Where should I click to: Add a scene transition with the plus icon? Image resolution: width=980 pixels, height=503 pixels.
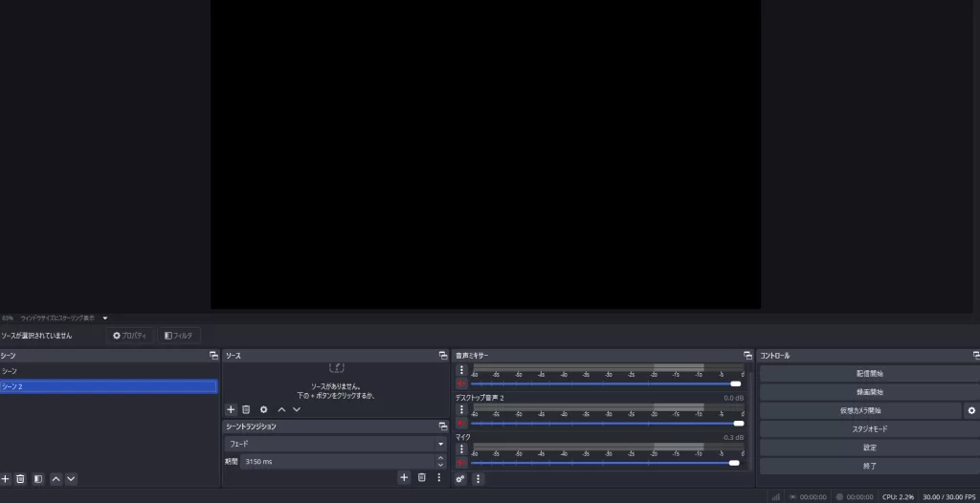(404, 477)
